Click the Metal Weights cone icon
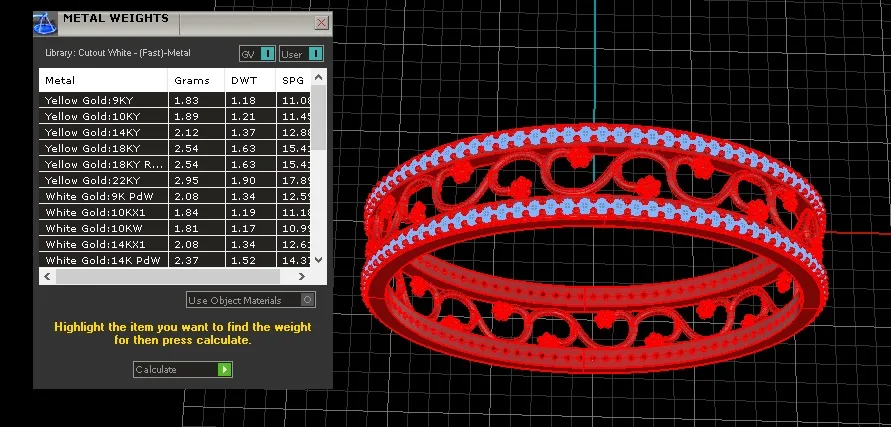 [45, 24]
